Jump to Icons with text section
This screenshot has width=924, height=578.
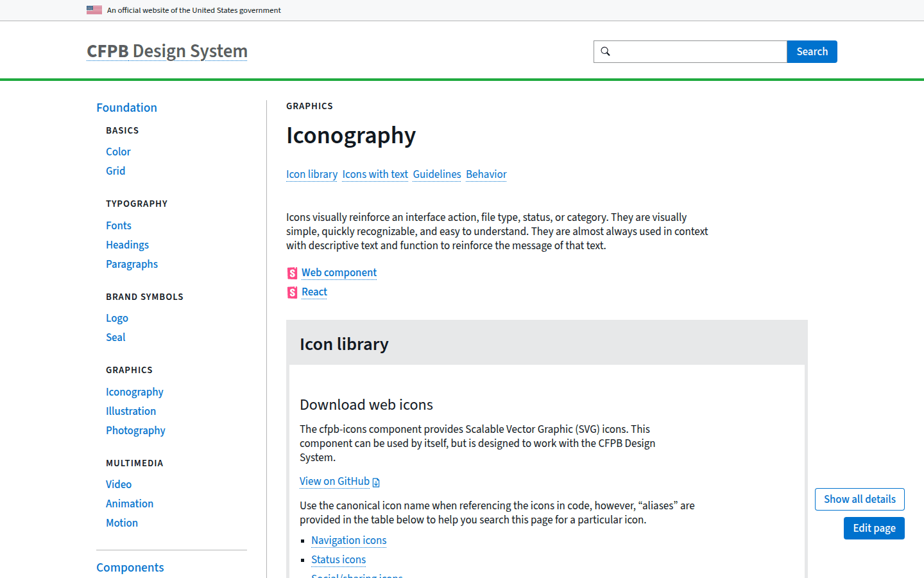(x=375, y=174)
